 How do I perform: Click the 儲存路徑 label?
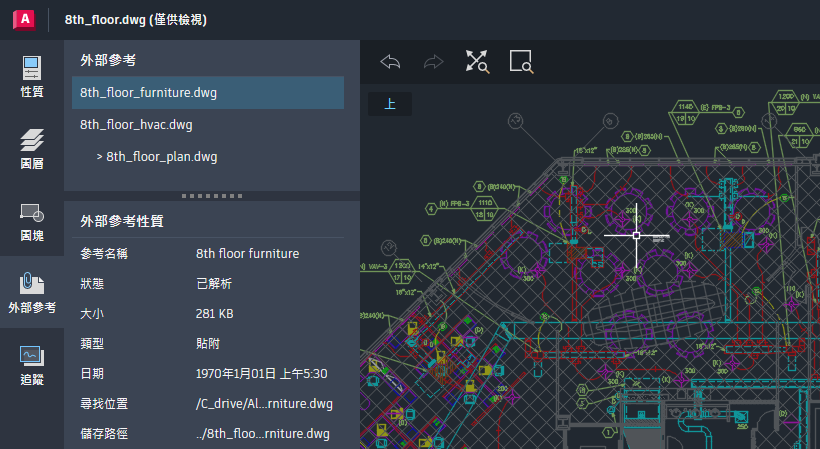pyautogui.click(x=104, y=434)
